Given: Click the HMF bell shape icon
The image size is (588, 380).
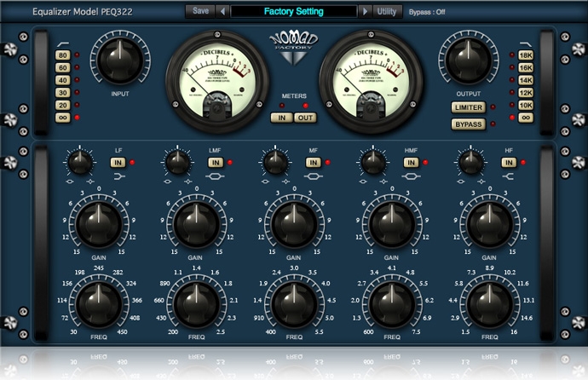Looking at the screenshot, I should [x=412, y=176].
